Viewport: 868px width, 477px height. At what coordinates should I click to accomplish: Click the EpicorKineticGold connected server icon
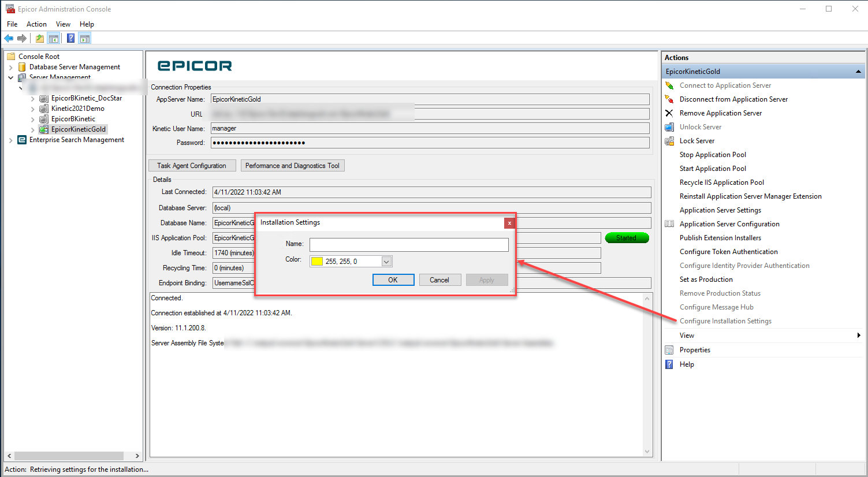(44, 129)
